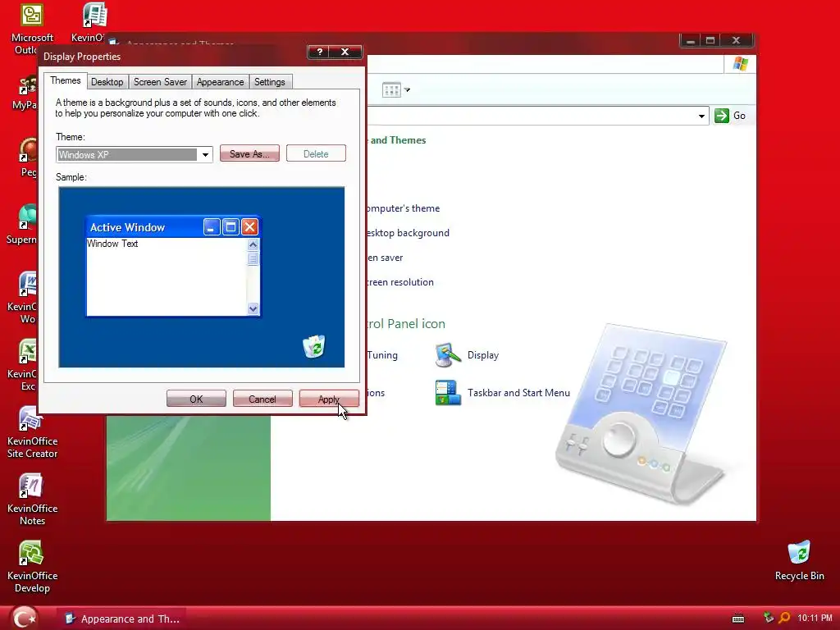Click maximize button in sample Active Window
The image size is (840, 630).
pos(231,227)
